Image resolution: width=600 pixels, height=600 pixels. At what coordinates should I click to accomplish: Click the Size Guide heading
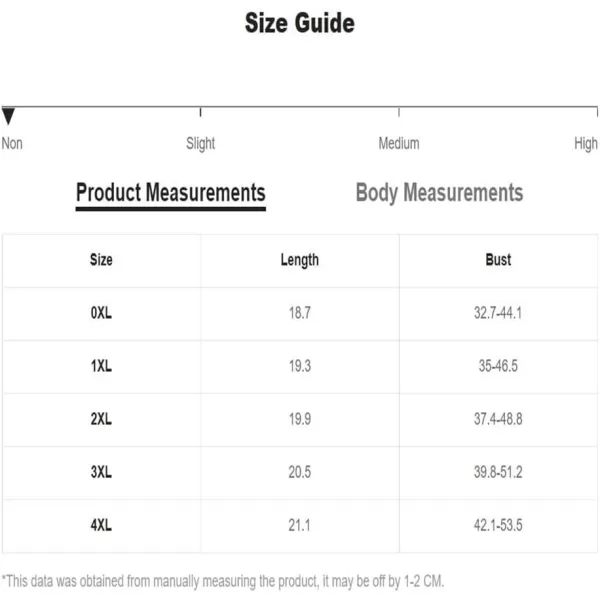point(300,23)
